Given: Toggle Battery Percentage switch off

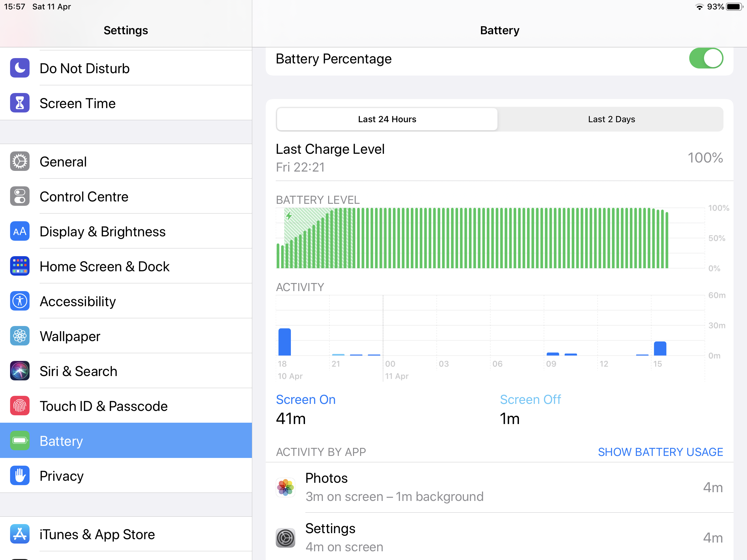Looking at the screenshot, I should [706, 59].
